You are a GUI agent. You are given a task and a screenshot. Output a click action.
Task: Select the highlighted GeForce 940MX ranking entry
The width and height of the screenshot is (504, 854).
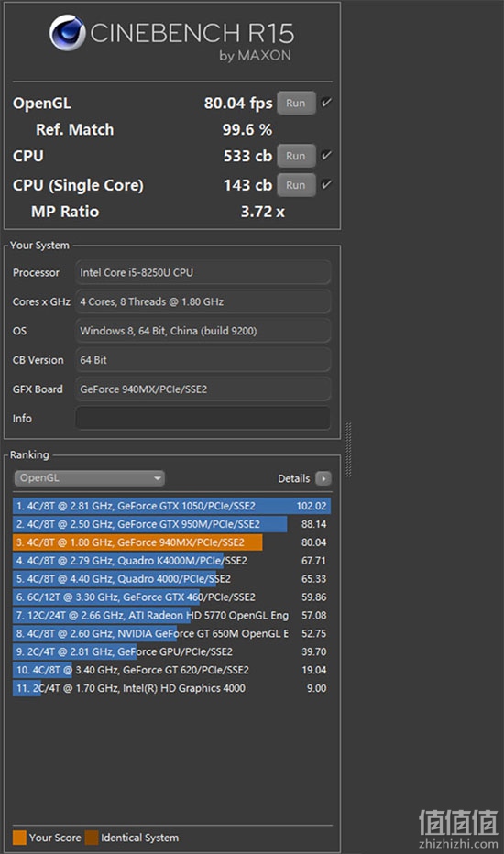[x=171, y=542]
